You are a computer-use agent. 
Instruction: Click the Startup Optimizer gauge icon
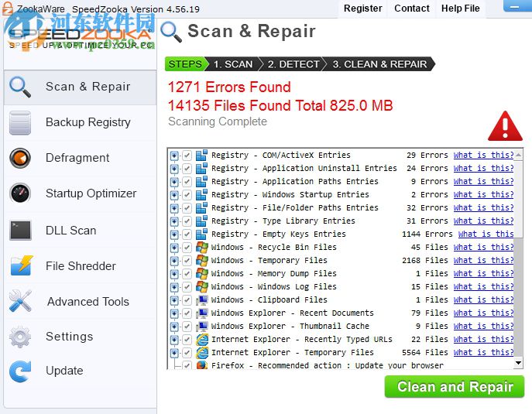point(20,193)
